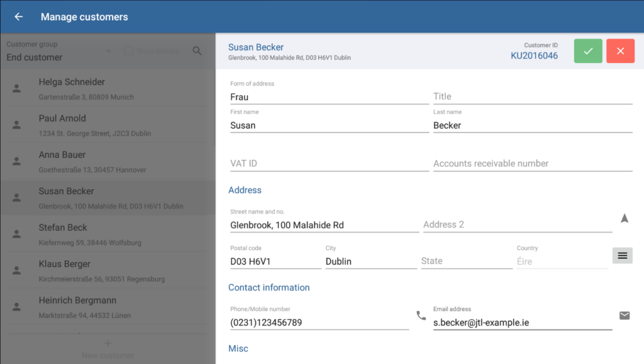Click the phone icon next to phone number
644x364 pixels.
coord(421,316)
